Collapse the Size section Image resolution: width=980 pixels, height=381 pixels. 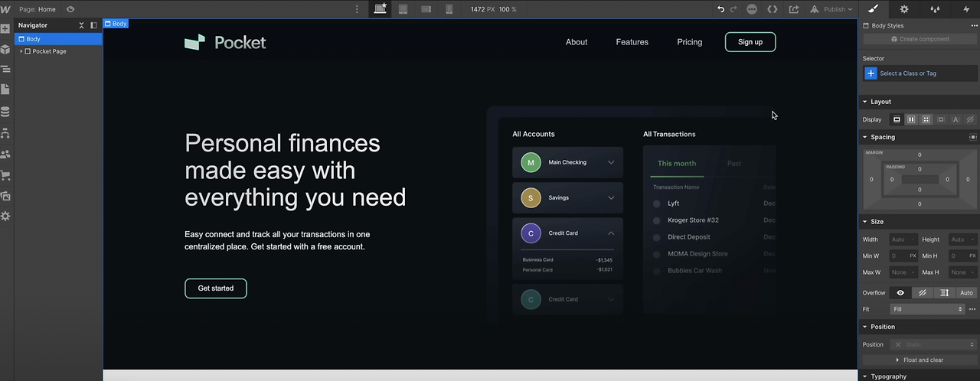click(x=877, y=222)
